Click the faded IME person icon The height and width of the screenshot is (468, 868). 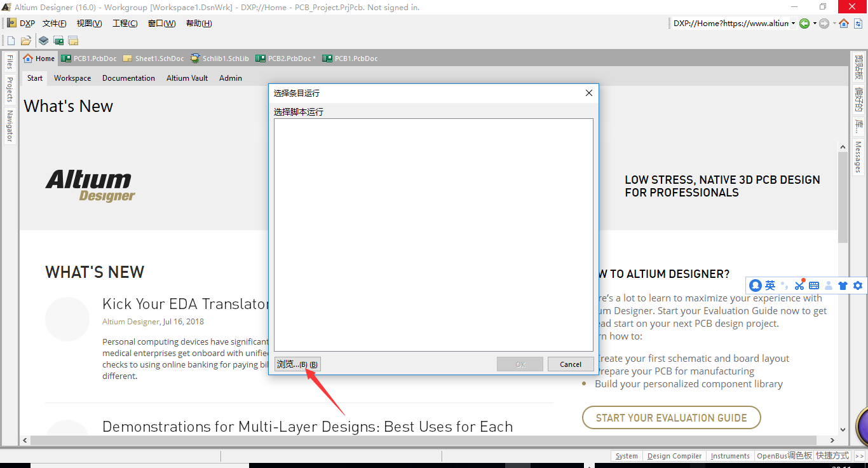[x=829, y=286]
